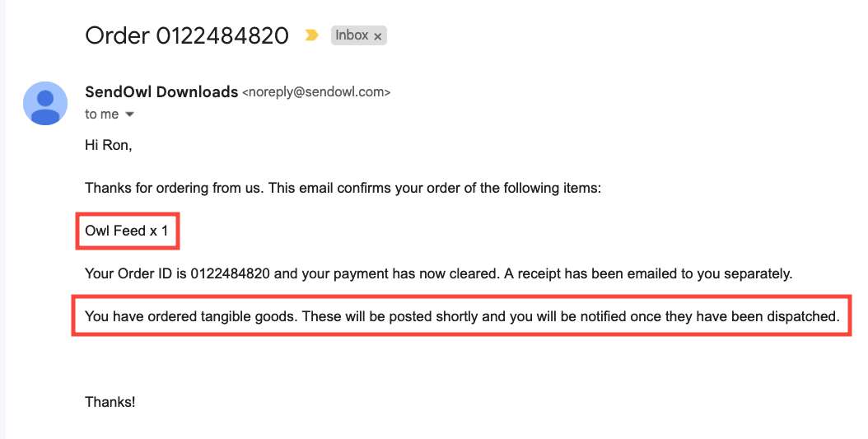The width and height of the screenshot is (868, 439).
Task: Click the 'Thanks for ordering from us' sentence
Action: click(x=174, y=189)
